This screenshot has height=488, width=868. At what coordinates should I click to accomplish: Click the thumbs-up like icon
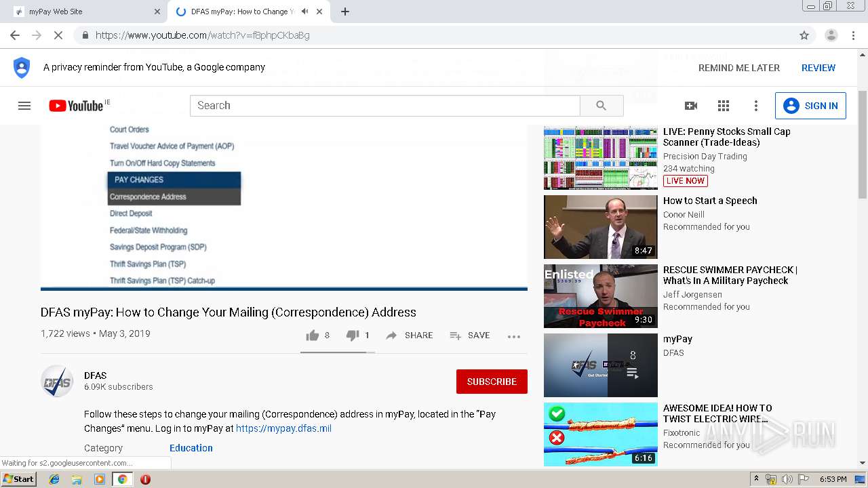point(313,335)
